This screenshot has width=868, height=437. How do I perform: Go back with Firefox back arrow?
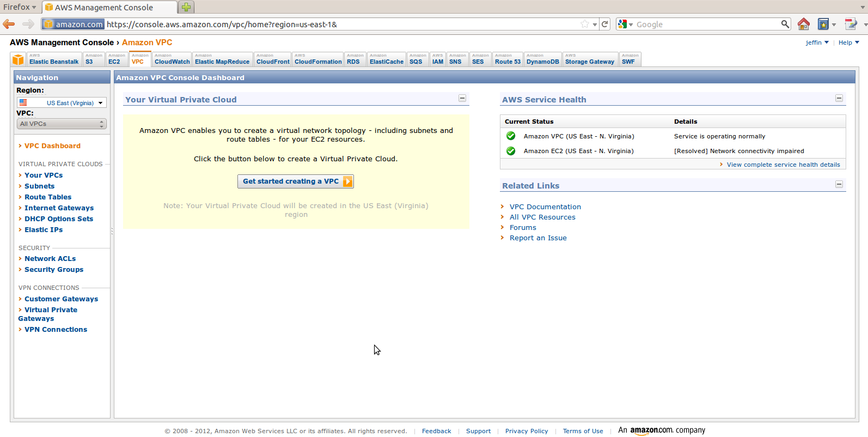pos(9,24)
